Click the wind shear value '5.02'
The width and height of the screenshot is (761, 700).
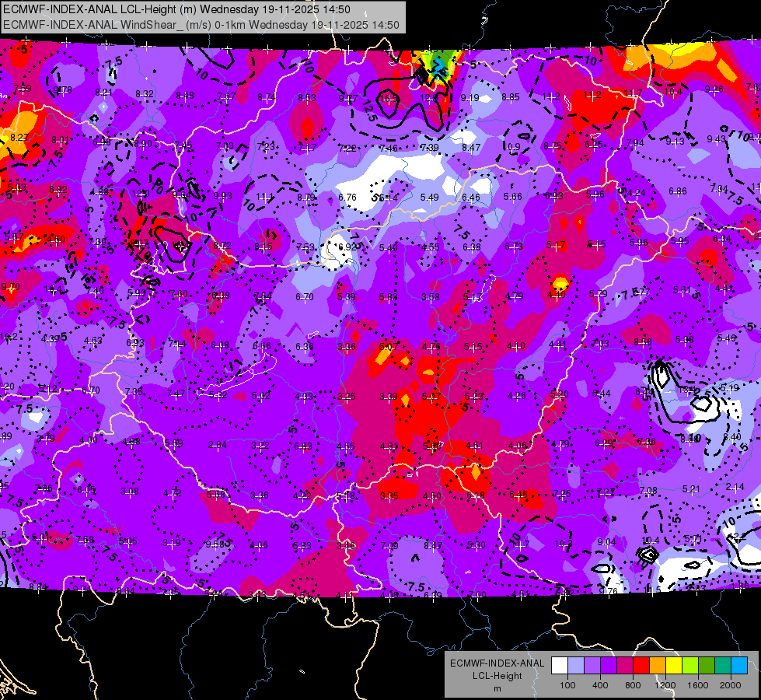pos(261,395)
